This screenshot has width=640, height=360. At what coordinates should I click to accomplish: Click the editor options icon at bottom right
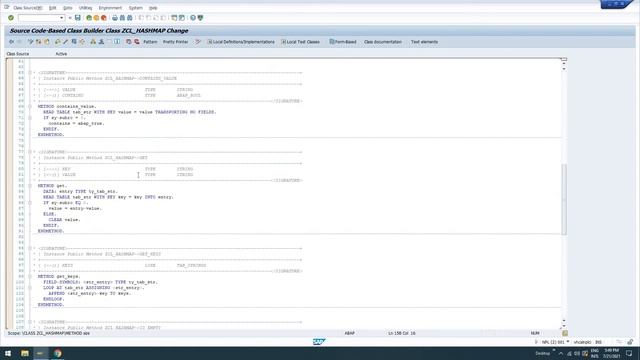565,333
